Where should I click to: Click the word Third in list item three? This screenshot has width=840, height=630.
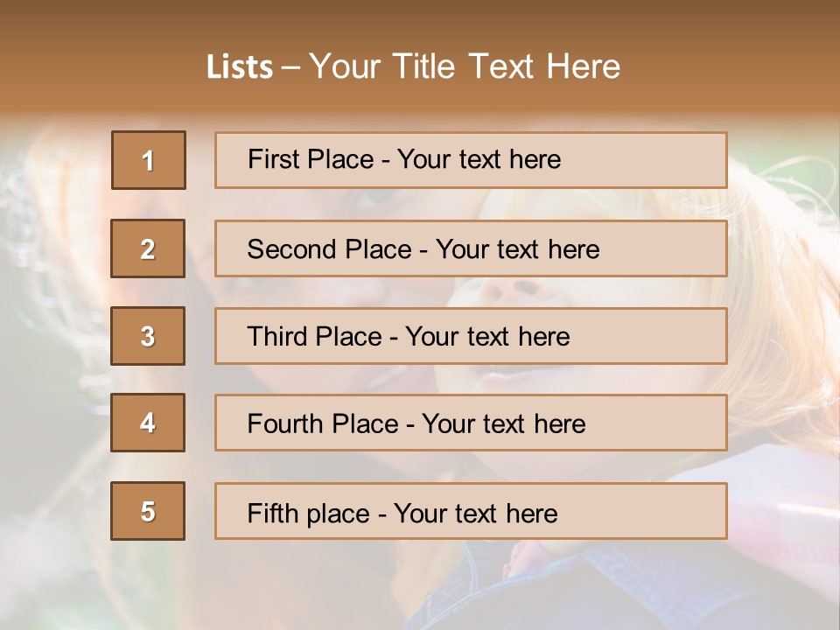[x=277, y=337]
